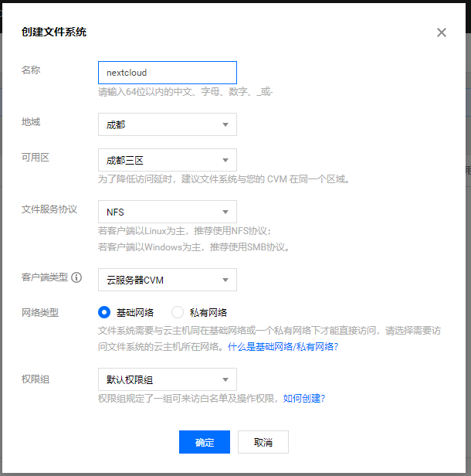The image size is (471, 476).
Task: Expand the 可用区 dropdown showing 成都三区
Action: [x=167, y=161]
